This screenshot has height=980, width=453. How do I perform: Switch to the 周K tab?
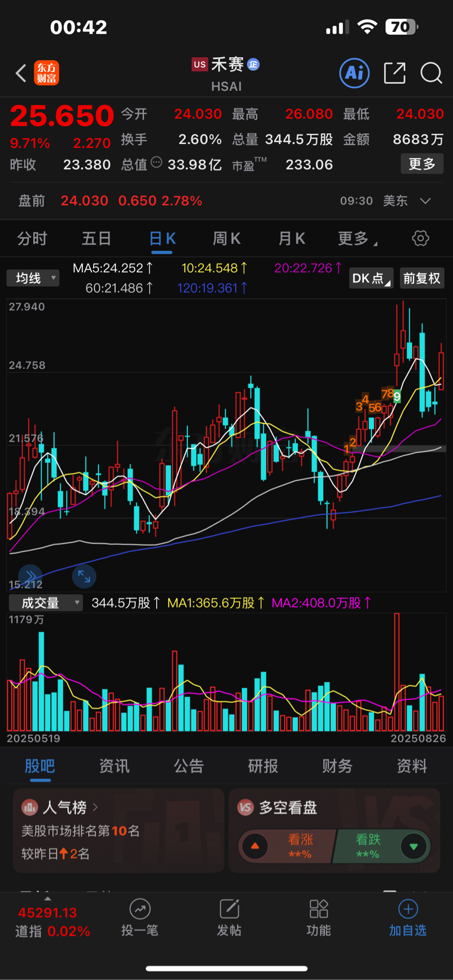[226, 239]
